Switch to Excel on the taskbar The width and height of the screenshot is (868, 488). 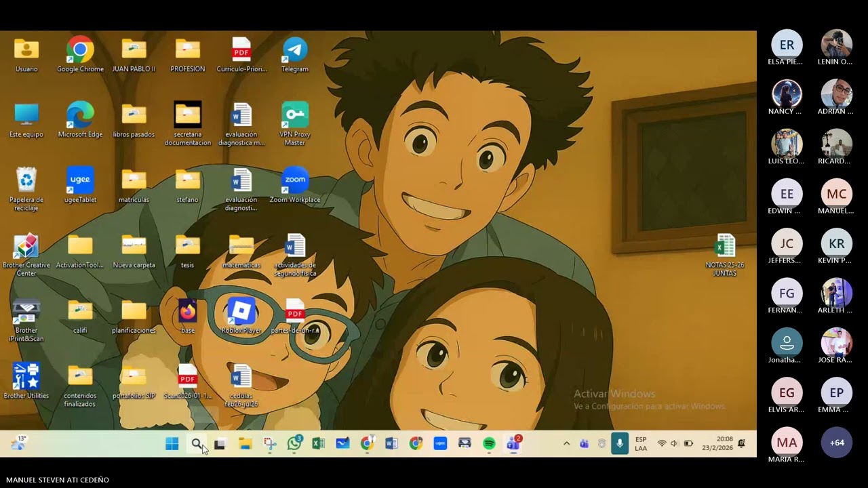[x=318, y=444]
